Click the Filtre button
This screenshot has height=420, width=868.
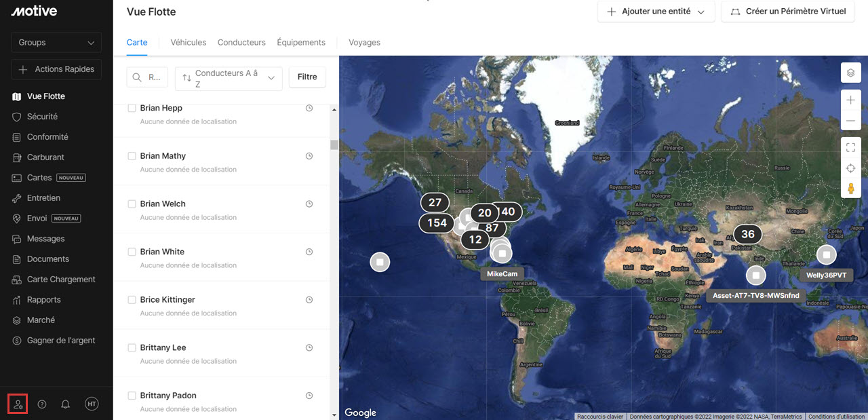[x=307, y=77]
